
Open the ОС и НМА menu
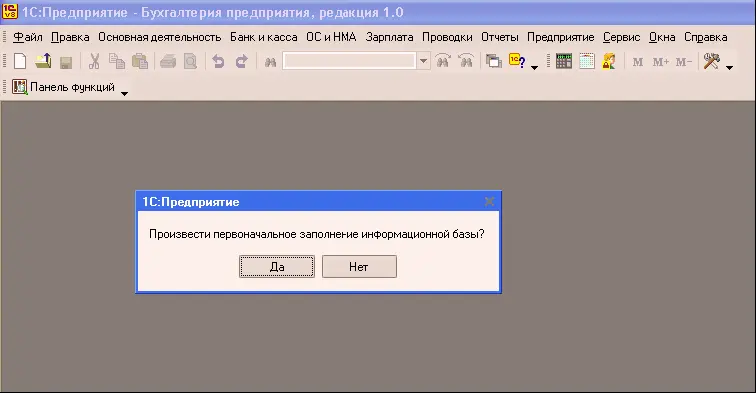point(331,37)
